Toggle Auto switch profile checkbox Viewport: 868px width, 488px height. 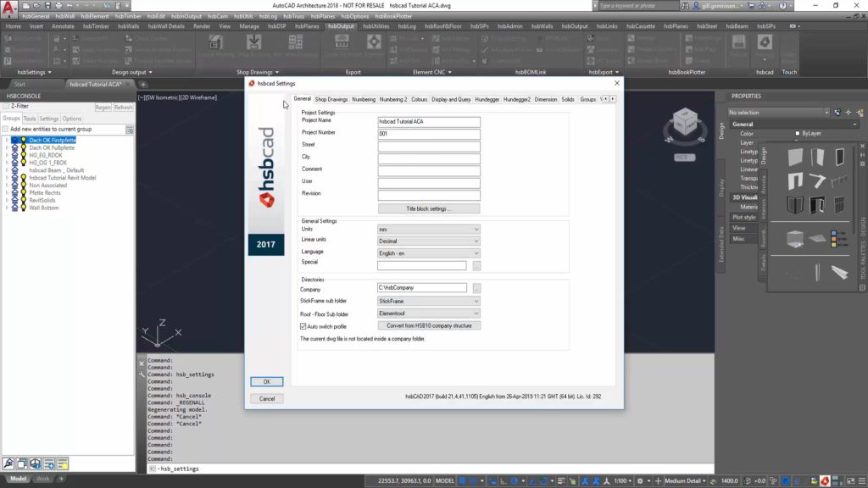303,326
